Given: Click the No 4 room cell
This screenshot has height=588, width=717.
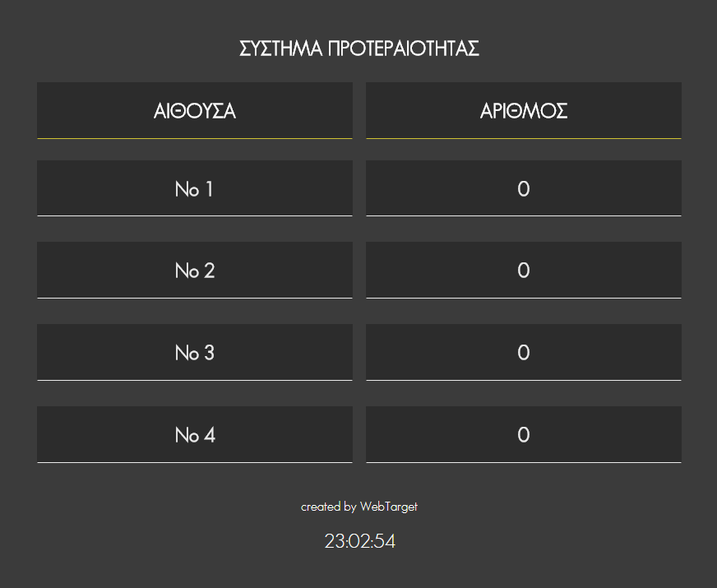Looking at the screenshot, I should 195,435.
